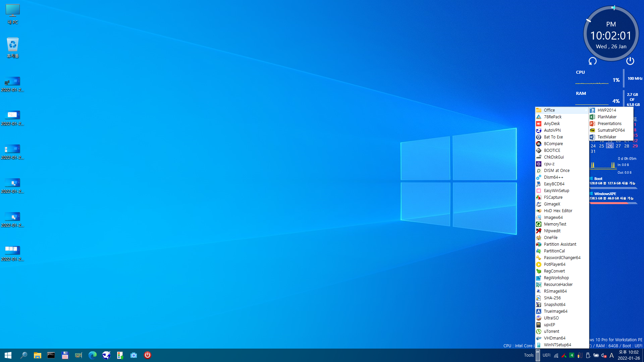Launch AnyDesk from the tools menu
The height and width of the screenshot is (362, 644).
coord(562,124)
